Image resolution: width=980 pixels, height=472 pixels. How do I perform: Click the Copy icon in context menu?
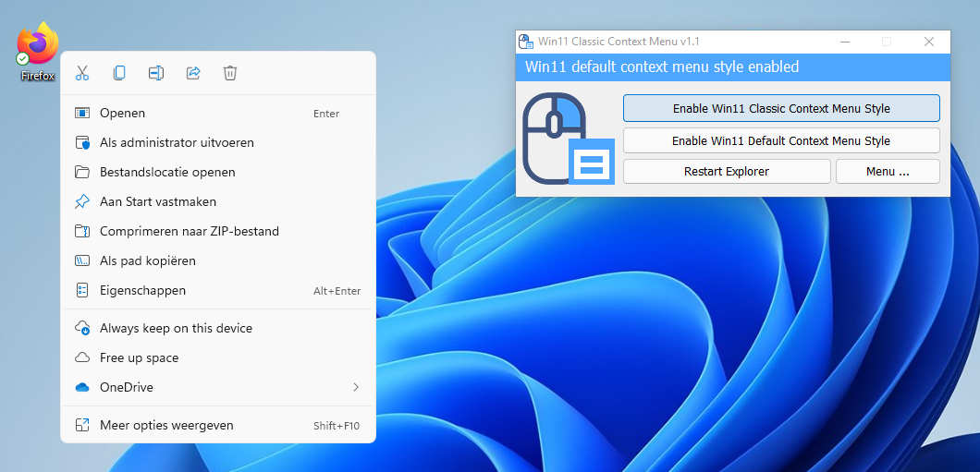coord(119,73)
